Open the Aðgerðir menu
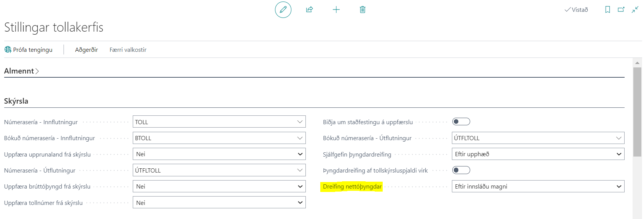 [86, 50]
